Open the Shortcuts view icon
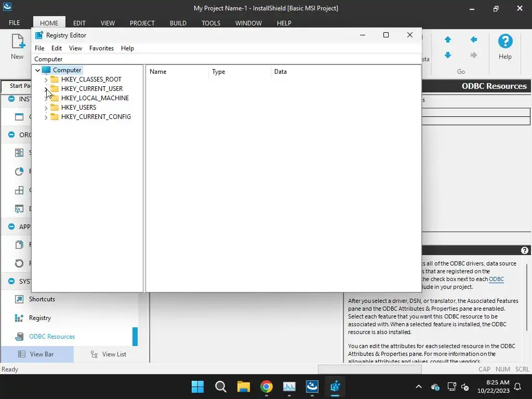Viewport: 532px width, 399px height. [x=19, y=299]
